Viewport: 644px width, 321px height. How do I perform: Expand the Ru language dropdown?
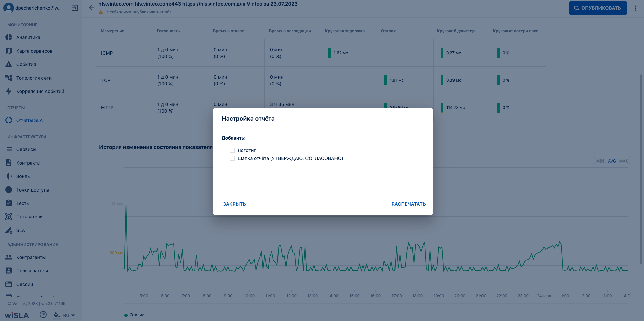coord(69,315)
